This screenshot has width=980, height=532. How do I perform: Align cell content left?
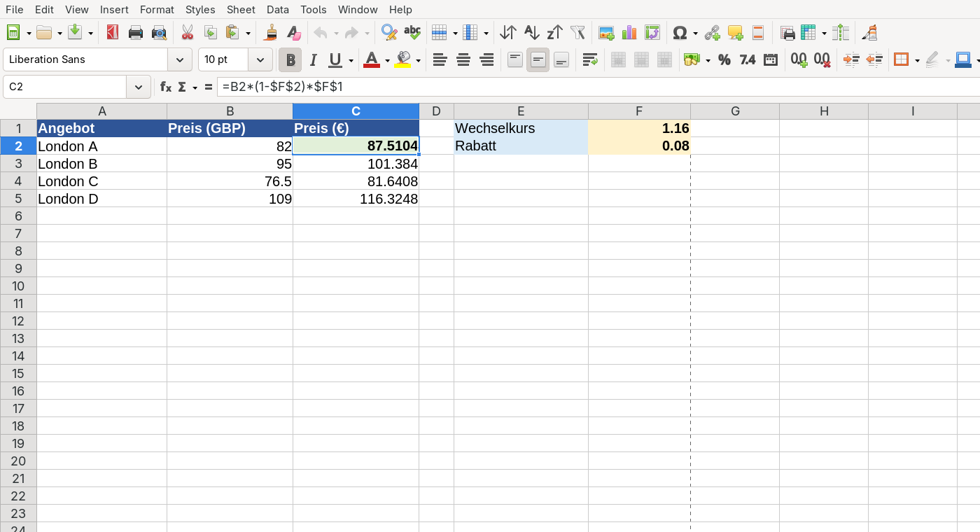pyautogui.click(x=440, y=60)
